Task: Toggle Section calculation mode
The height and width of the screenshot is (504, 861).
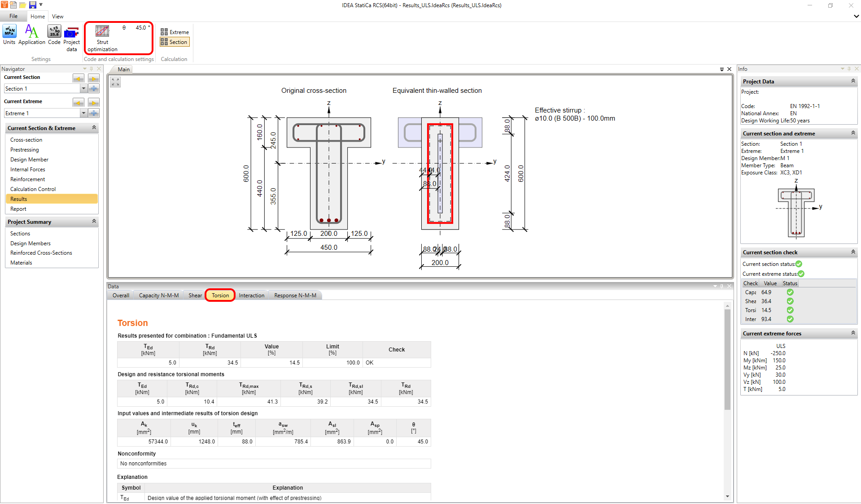Action: pyautogui.click(x=175, y=42)
